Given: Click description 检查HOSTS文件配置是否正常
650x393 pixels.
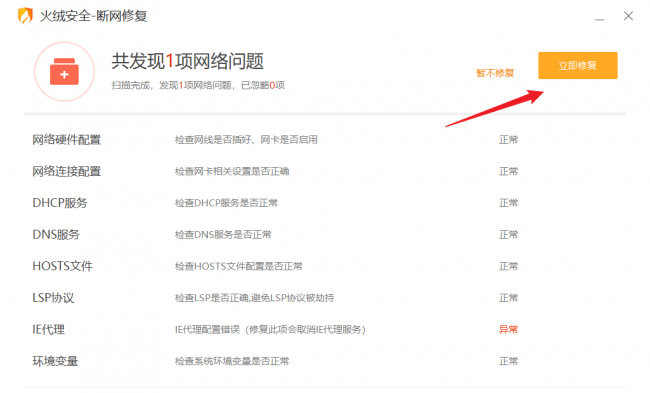Looking at the screenshot, I should click(x=239, y=266).
